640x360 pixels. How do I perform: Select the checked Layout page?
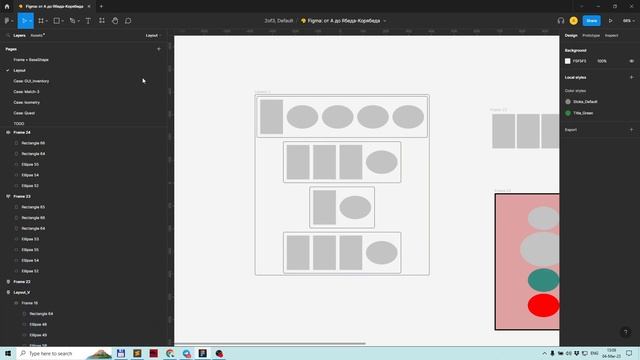(x=19, y=71)
